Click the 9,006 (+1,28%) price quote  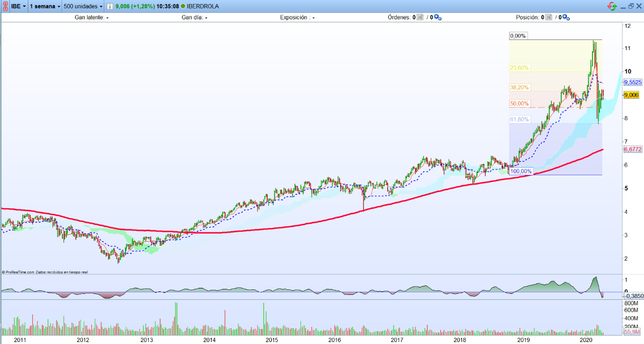[x=134, y=6]
